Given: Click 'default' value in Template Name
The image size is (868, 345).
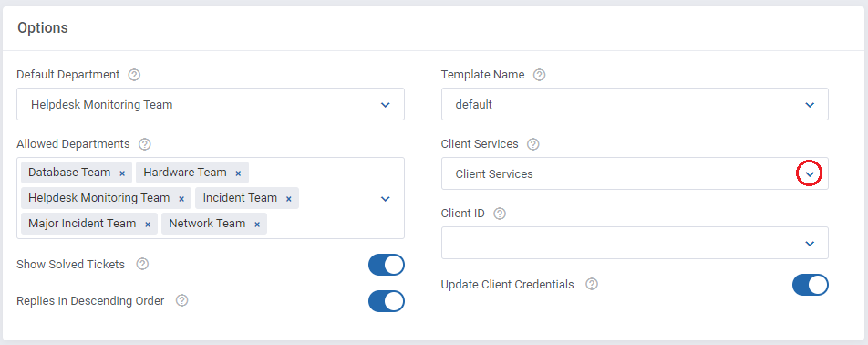Looking at the screenshot, I should [474, 104].
